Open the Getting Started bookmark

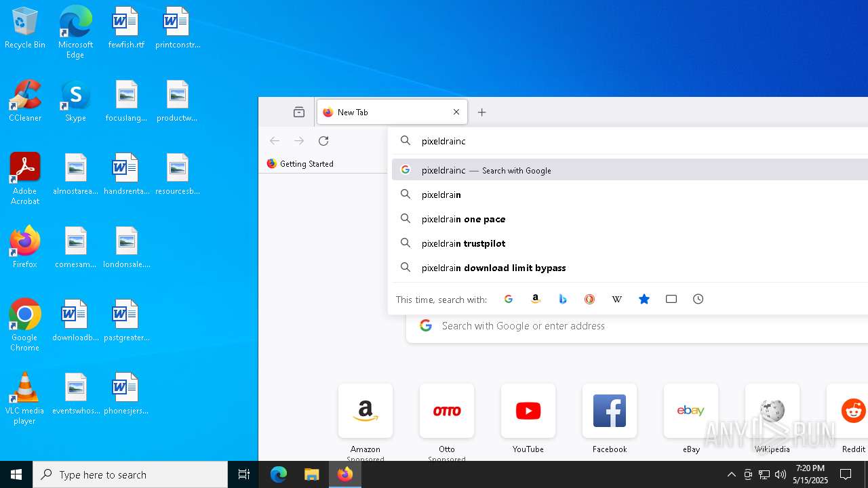300,163
